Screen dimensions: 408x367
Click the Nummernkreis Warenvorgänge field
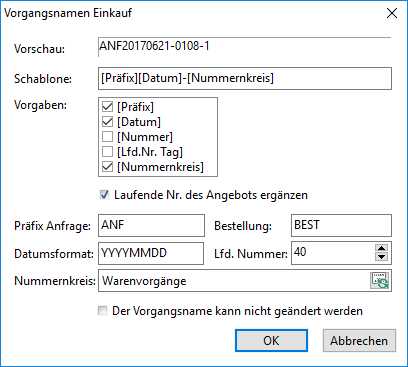[234, 281]
